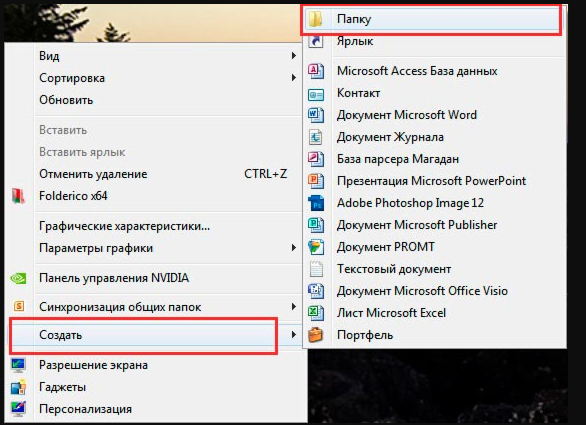The height and width of the screenshot is (425, 586).
Task: Click the Портфель briefcase icon
Action: (x=316, y=335)
